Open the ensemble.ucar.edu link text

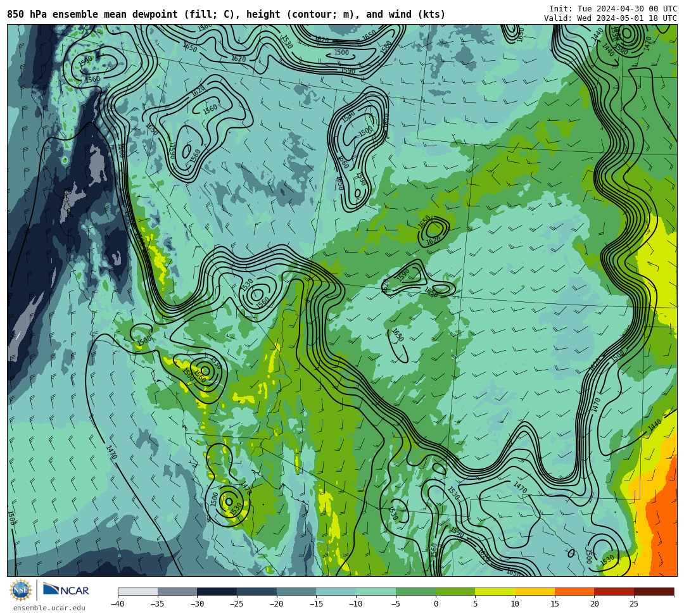(x=49, y=608)
